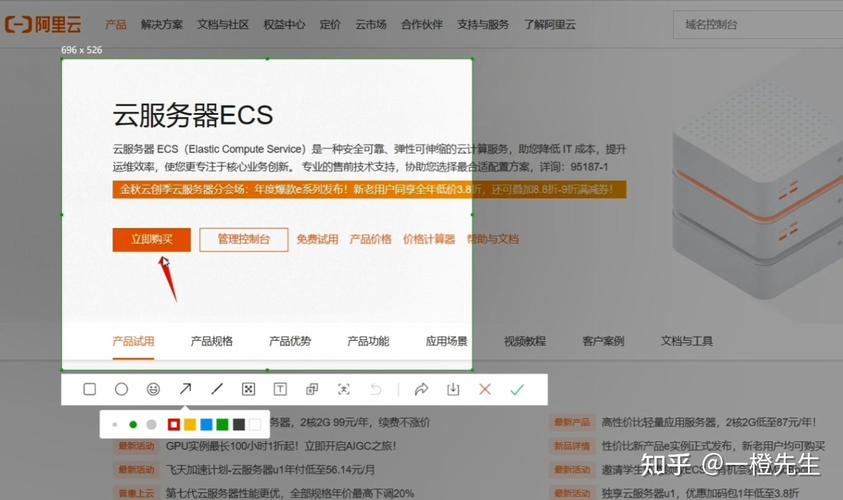Switch to the 客户案例 tab
The image size is (843, 500).
coord(603,341)
